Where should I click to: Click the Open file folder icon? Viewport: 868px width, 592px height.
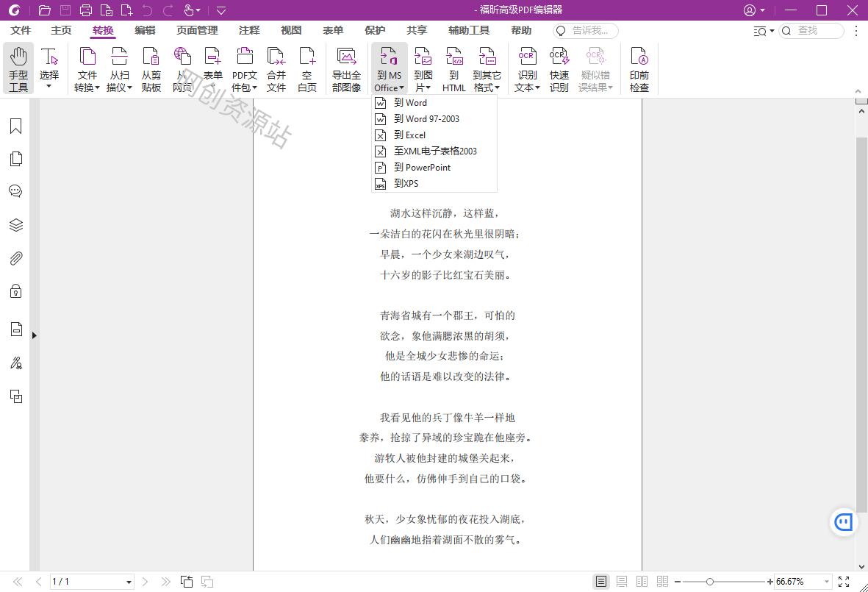44,10
